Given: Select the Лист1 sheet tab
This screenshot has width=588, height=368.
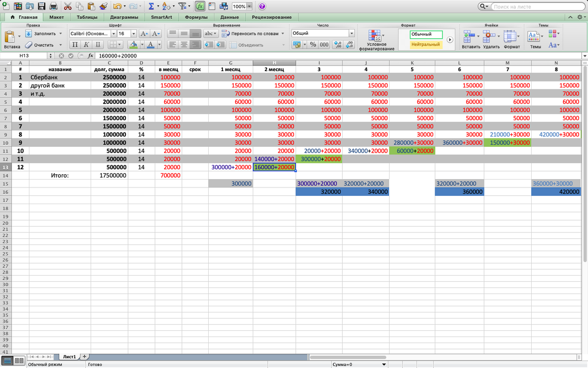Looking at the screenshot, I should pos(69,357).
